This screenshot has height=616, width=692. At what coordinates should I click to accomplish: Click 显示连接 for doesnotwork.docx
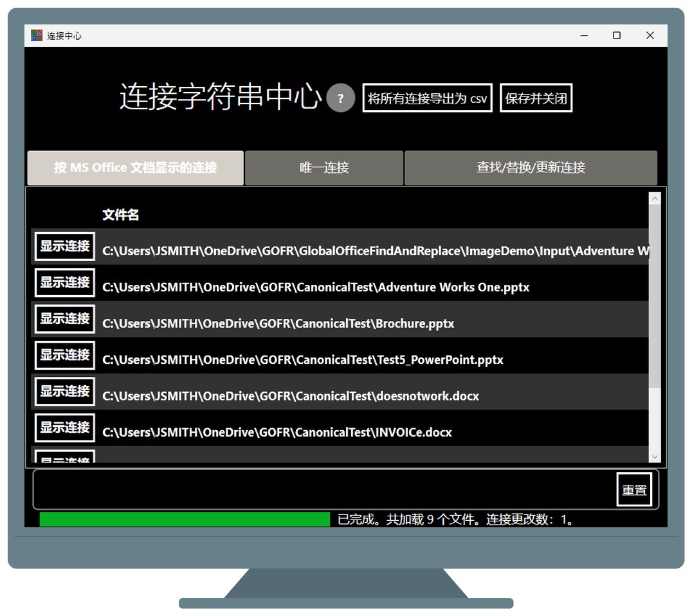tap(65, 391)
